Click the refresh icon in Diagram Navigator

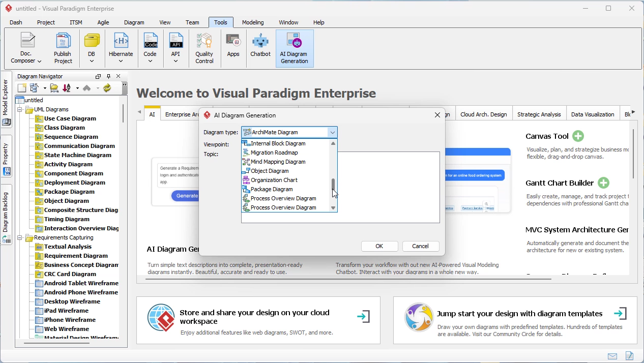click(107, 88)
